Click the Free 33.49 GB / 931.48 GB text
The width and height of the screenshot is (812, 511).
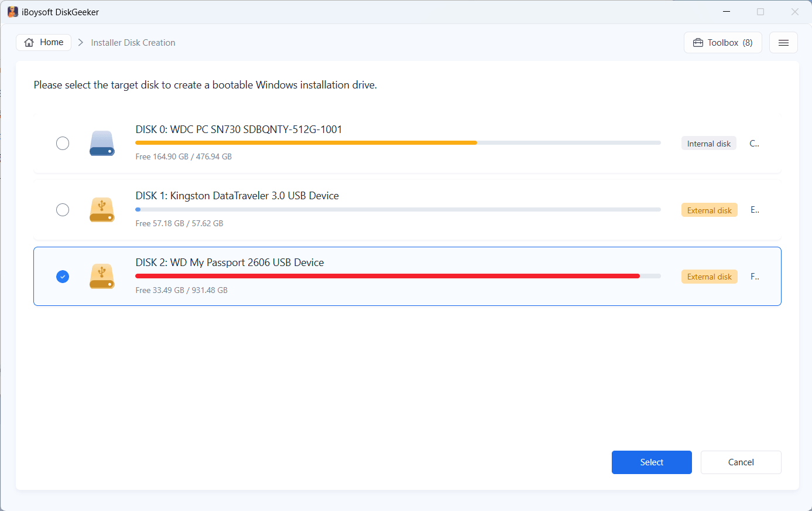click(181, 290)
